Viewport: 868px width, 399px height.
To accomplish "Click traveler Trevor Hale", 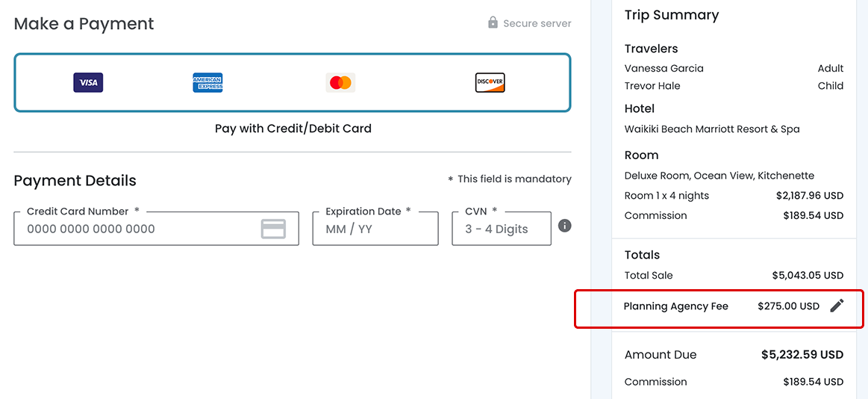I will pyautogui.click(x=652, y=86).
